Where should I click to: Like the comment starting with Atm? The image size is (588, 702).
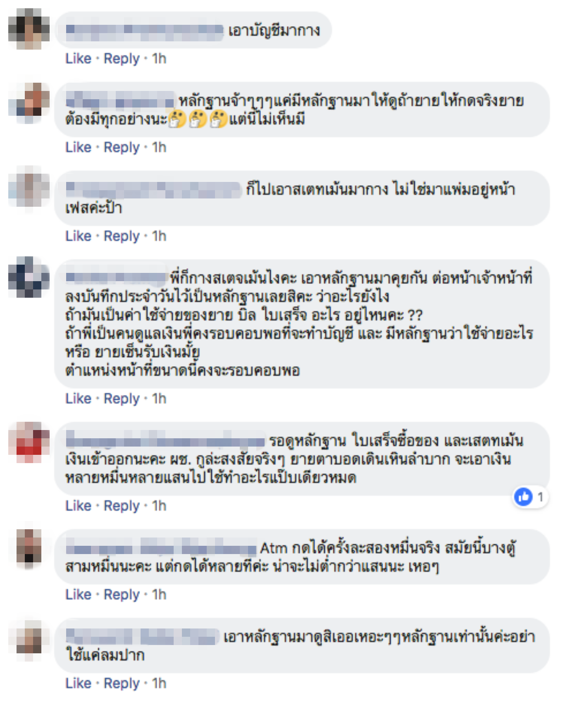(x=78, y=594)
